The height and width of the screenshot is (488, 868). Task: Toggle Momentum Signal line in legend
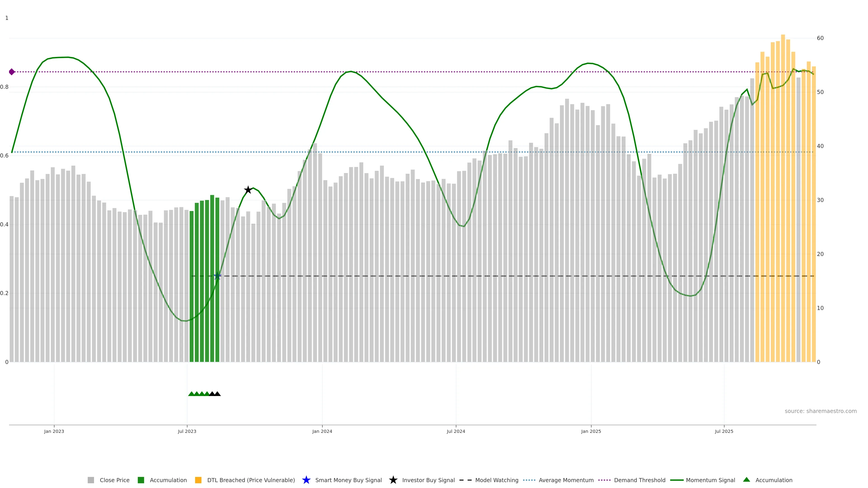(710, 480)
